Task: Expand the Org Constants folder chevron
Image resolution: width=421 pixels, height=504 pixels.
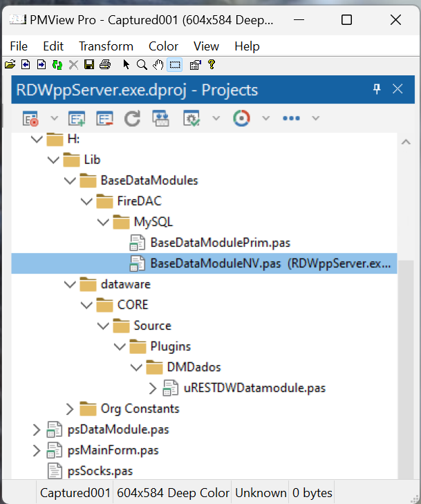Action: pyautogui.click(x=70, y=409)
